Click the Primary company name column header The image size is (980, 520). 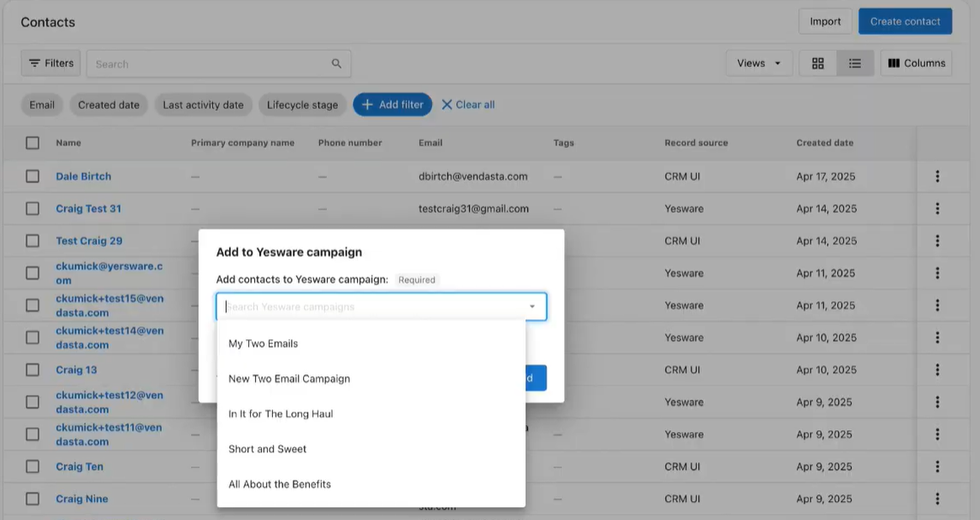[x=242, y=143]
